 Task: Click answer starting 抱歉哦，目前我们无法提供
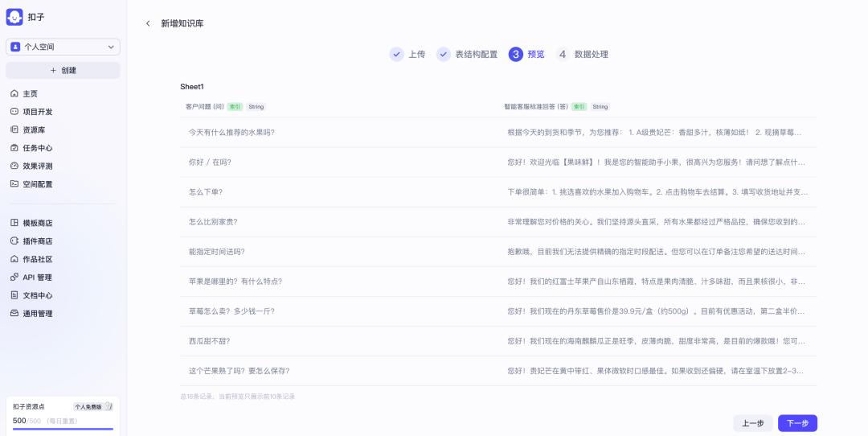pos(656,252)
